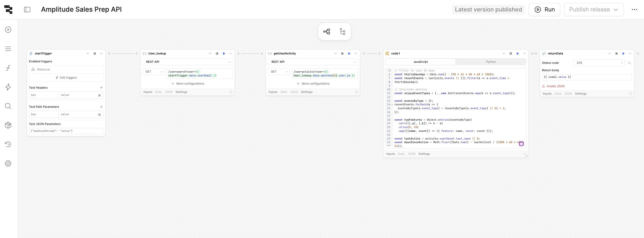This screenshot has height=238, width=644.
Task: Collapse the code1 block
Action: pos(504,53)
